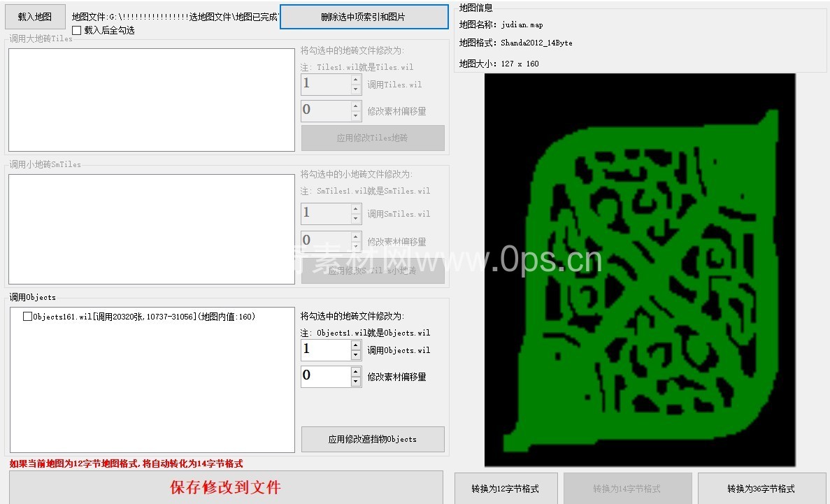Enable the 载入后全勾选 checkbox
Viewport: 830px width, 504px height.
click(x=77, y=30)
